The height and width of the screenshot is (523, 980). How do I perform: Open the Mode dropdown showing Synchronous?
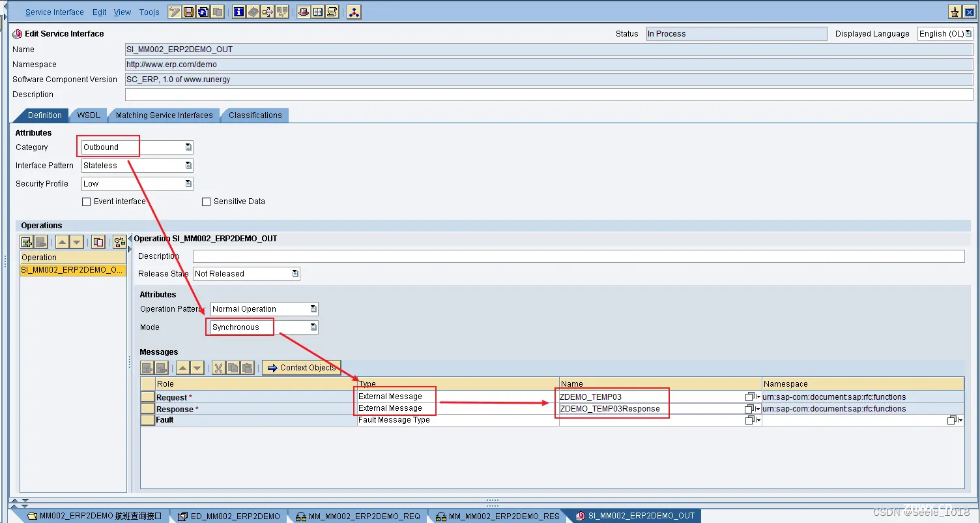[x=313, y=327]
